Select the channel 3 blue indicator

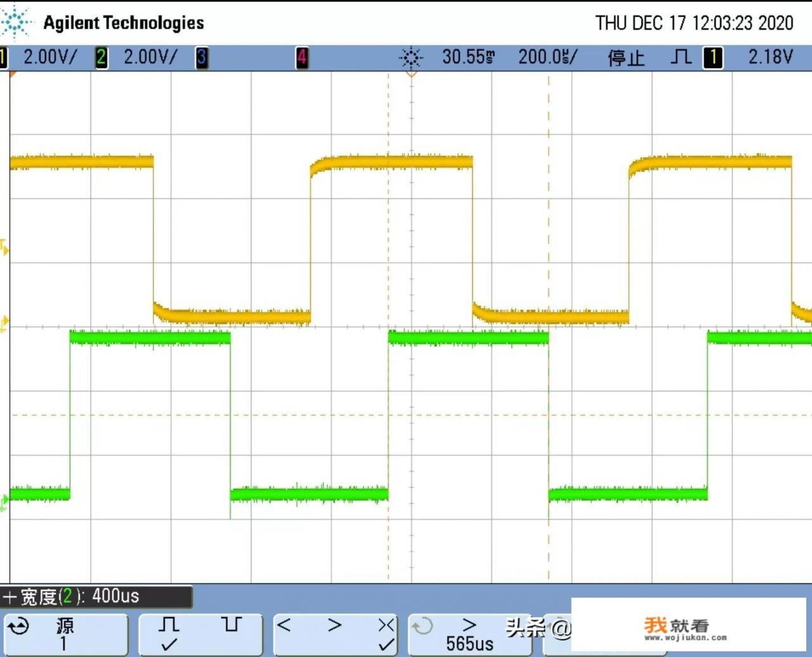(202, 58)
